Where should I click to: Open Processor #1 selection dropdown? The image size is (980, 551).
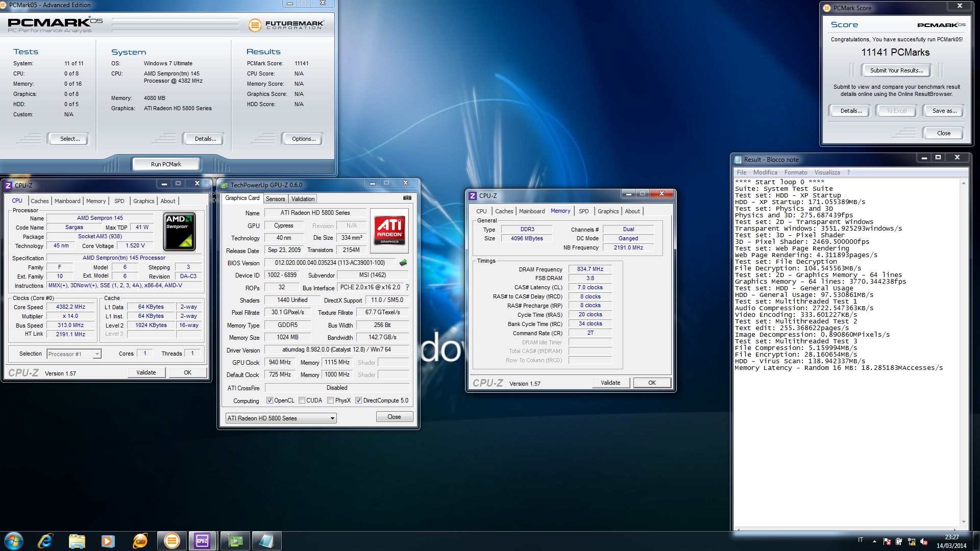74,354
